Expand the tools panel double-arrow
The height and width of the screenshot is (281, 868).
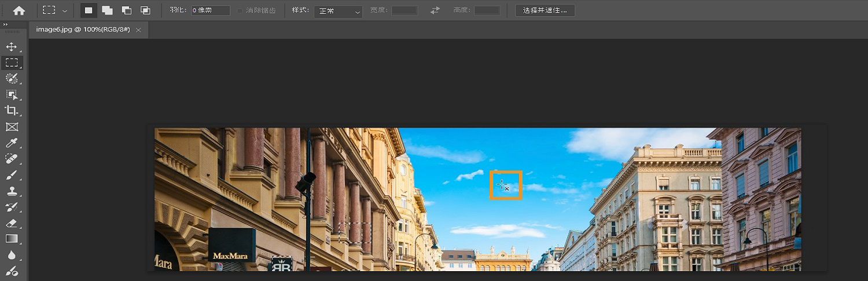[x=5, y=24]
